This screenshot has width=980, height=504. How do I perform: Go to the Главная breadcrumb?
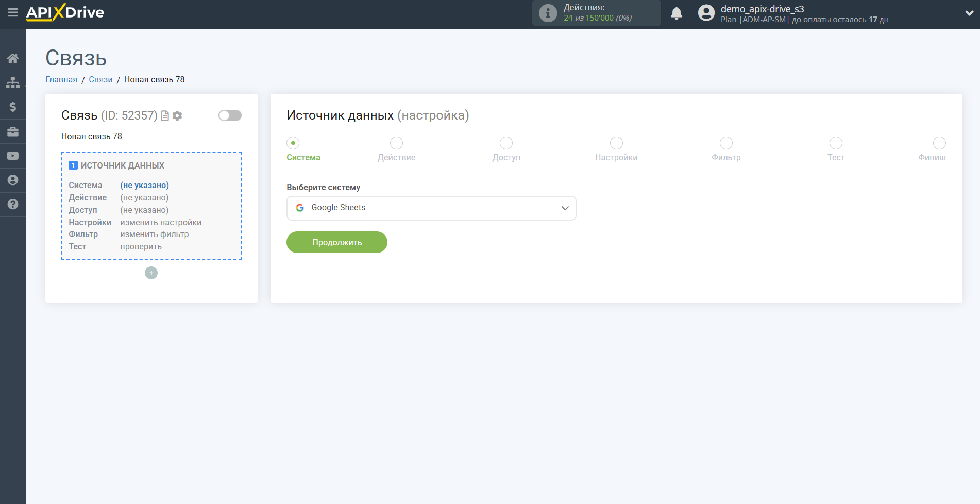point(61,80)
